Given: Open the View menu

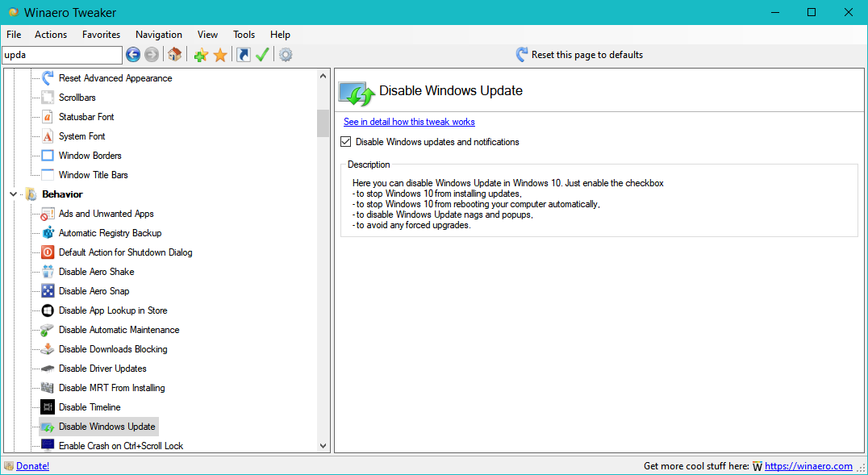Looking at the screenshot, I should pyautogui.click(x=207, y=35).
